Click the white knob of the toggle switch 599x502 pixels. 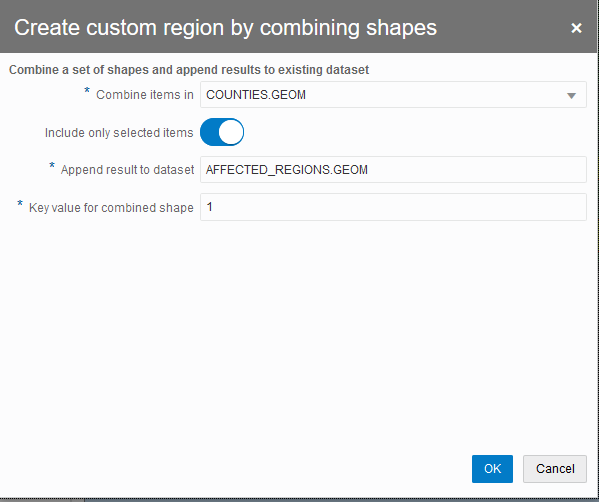[231, 132]
